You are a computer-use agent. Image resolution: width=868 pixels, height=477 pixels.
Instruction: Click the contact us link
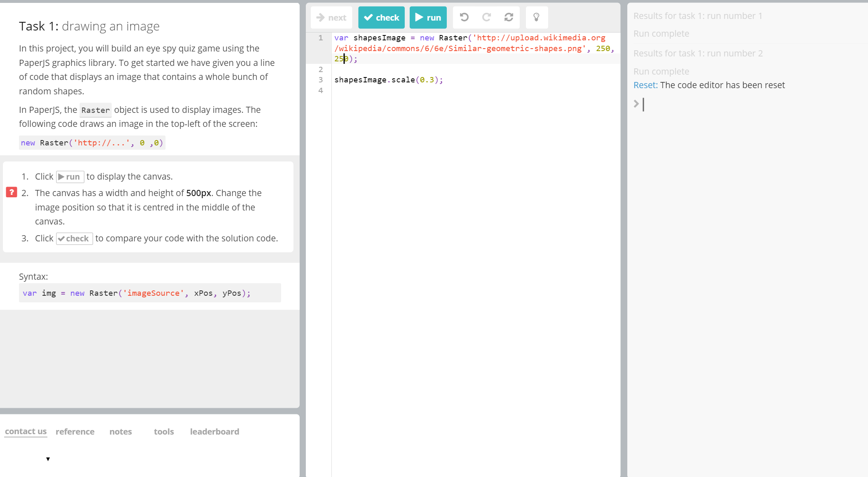click(26, 432)
